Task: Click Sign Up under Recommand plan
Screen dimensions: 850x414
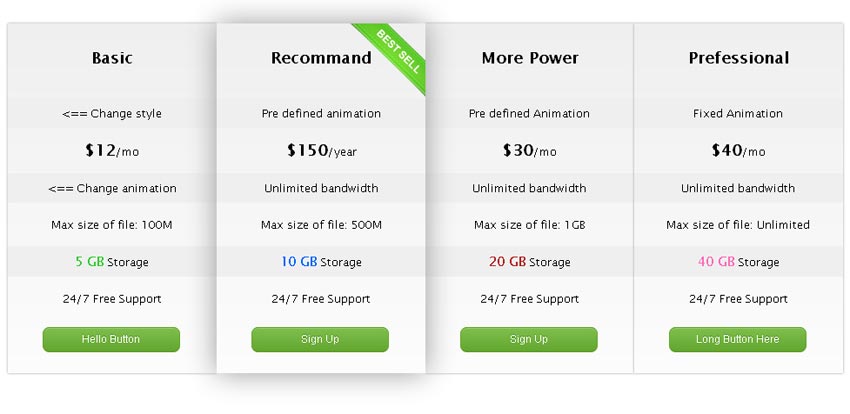Action: pyautogui.click(x=320, y=339)
